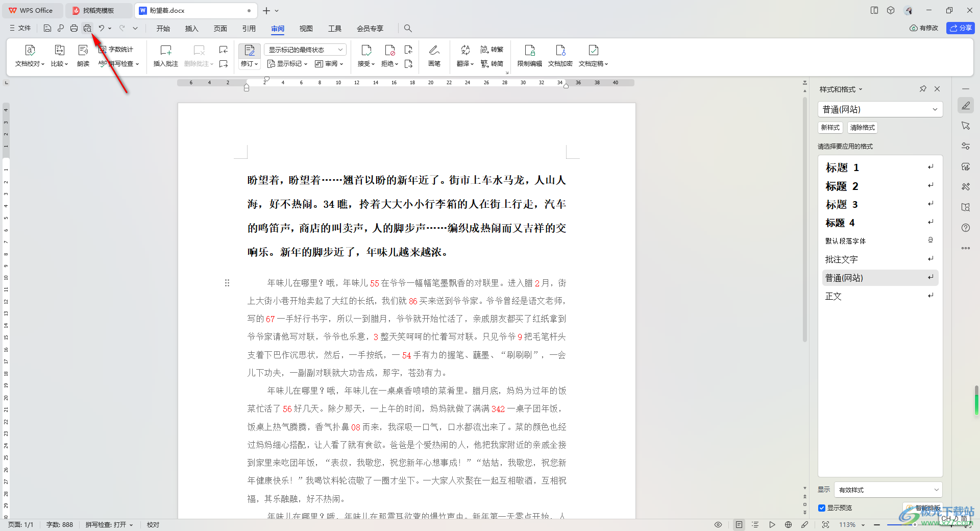Viewport: 980px width, 531px height.
Task: Open the 有效样式 display dropdown
Action: [x=888, y=490]
